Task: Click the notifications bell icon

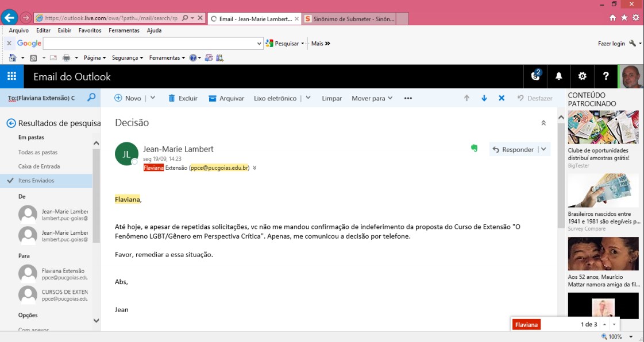Action: [558, 76]
